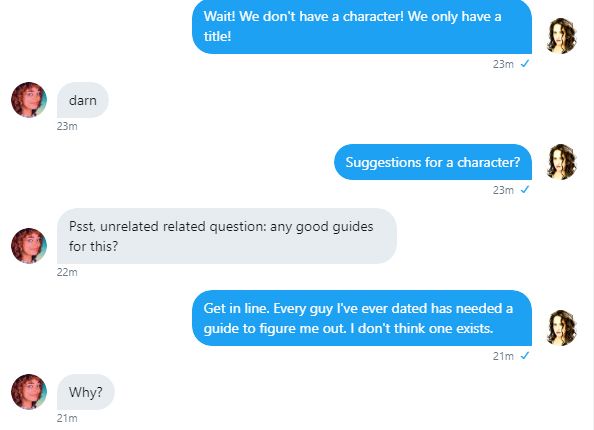Click the 'Suggestions for a character?' bubble
This screenshot has height=430, width=594.
click(433, 162)
